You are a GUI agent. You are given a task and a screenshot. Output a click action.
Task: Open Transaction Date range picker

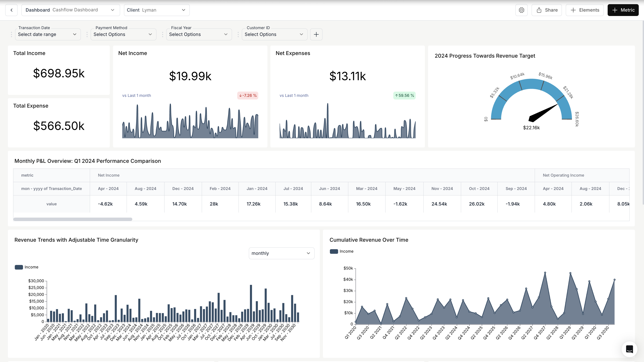(x=48, y=34)
